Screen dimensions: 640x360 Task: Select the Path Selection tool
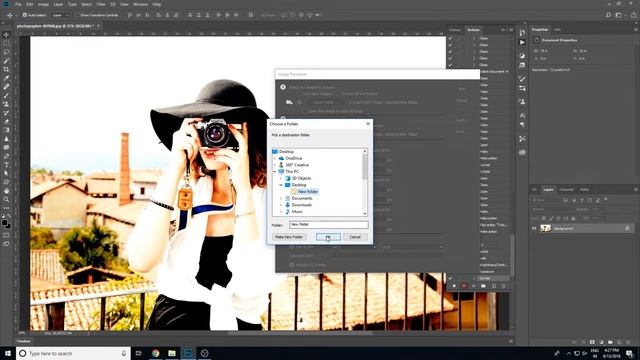coord(6,173)
